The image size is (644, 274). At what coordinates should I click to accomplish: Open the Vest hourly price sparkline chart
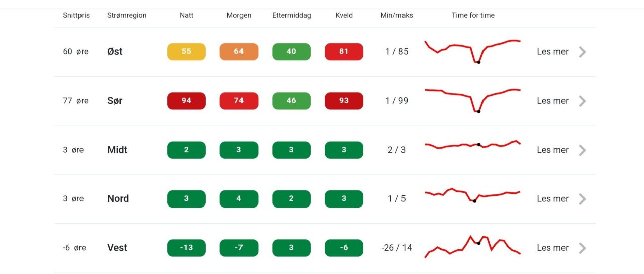coord(472,247)
